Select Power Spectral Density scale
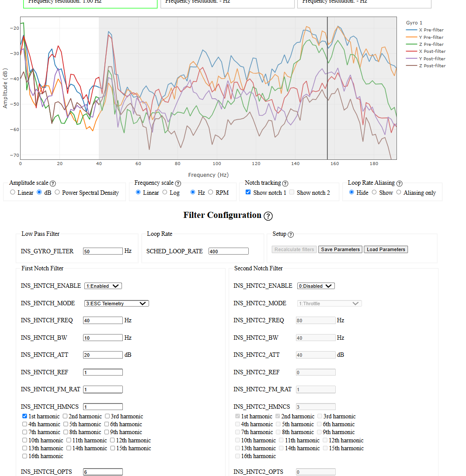The image size is (466, 476). coord(57,192)
